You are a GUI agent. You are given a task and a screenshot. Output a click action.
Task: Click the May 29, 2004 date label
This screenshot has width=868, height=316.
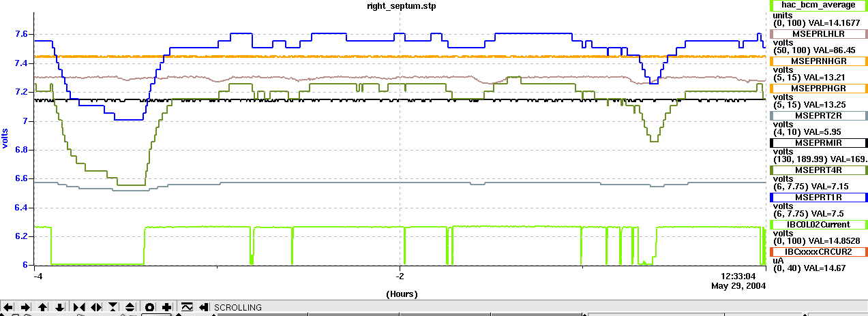(x=738, y=286)
